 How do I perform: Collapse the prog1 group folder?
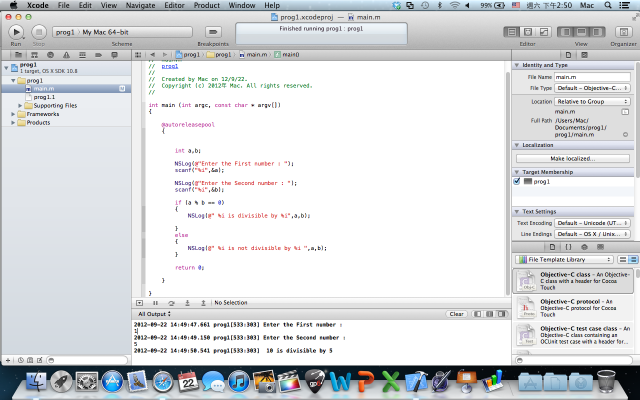coord(13,80)
